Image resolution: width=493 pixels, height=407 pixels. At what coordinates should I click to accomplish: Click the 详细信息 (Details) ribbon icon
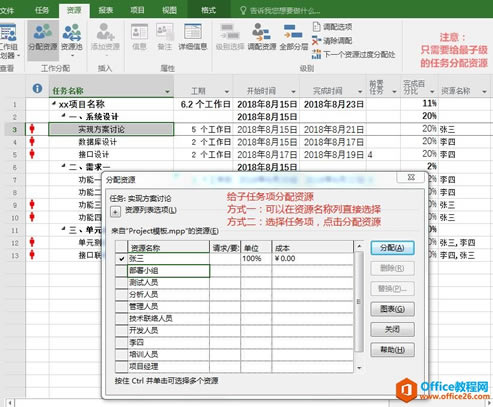click(193, 37)
